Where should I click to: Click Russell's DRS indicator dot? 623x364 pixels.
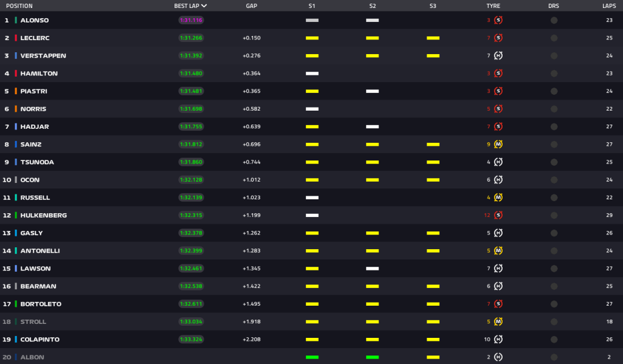coord(554,197)
